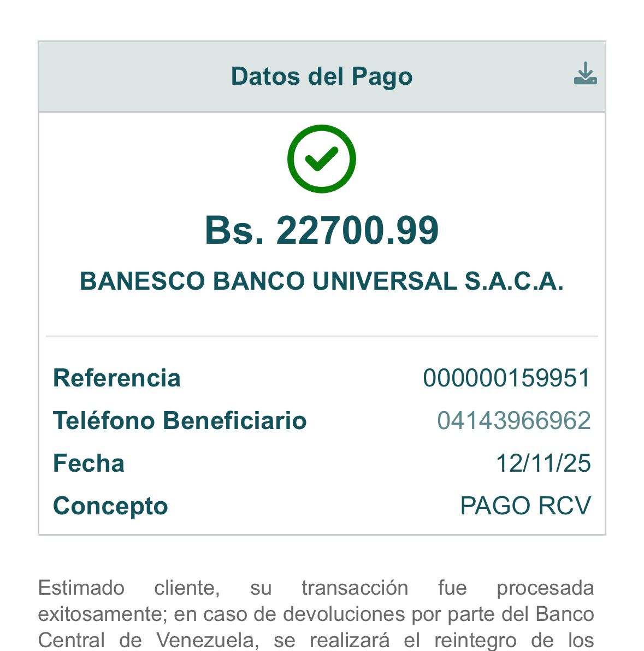Tap the Datos del Pago header title
This screenshot has height=651, width=644.
click(322, 76)
